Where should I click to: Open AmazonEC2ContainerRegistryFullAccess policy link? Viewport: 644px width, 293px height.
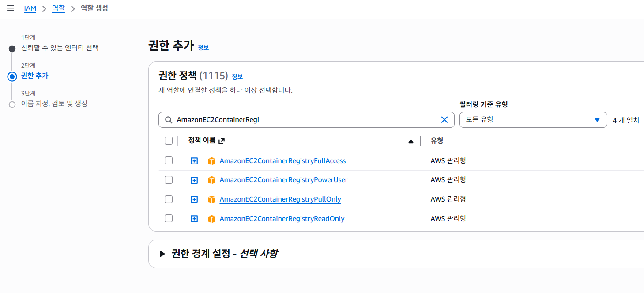pos(282,161)
